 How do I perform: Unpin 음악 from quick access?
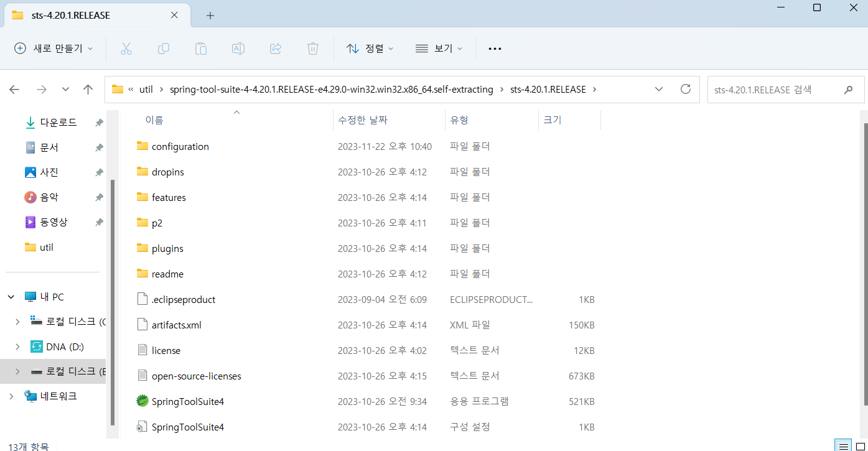pos(99,198)
